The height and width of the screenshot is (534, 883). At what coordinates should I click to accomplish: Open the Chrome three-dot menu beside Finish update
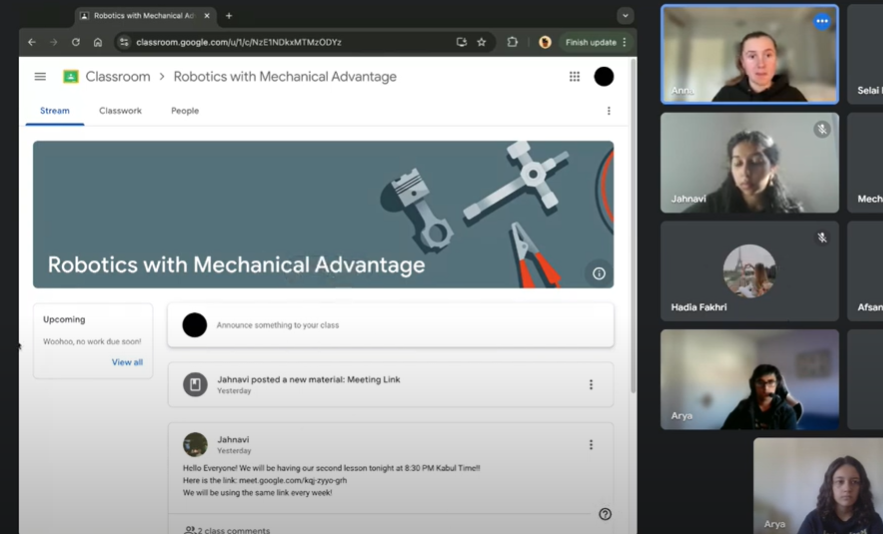click(624, 42)
